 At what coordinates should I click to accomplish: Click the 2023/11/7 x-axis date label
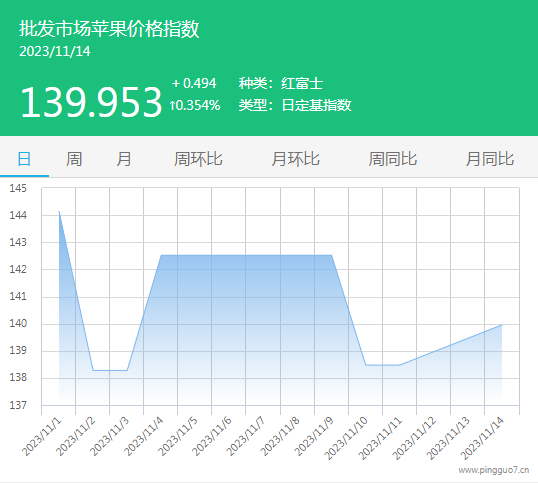[x=245, y=436]
